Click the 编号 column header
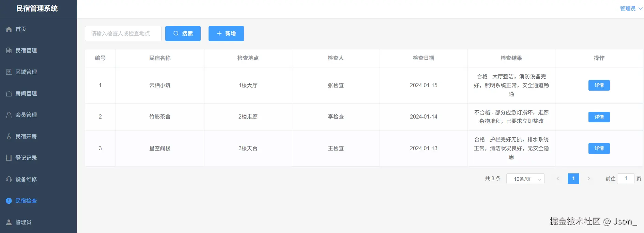This screenshot has height=233, width=644. (x=100, y=58)
